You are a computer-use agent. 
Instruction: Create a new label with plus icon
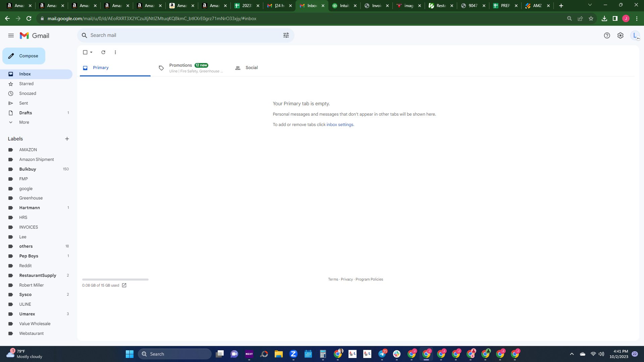67,139
